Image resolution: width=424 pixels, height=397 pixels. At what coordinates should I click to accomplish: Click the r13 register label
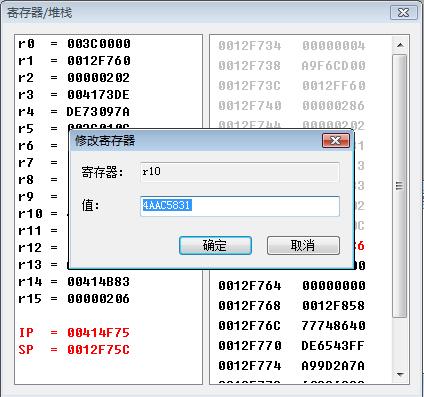point(30,265)
